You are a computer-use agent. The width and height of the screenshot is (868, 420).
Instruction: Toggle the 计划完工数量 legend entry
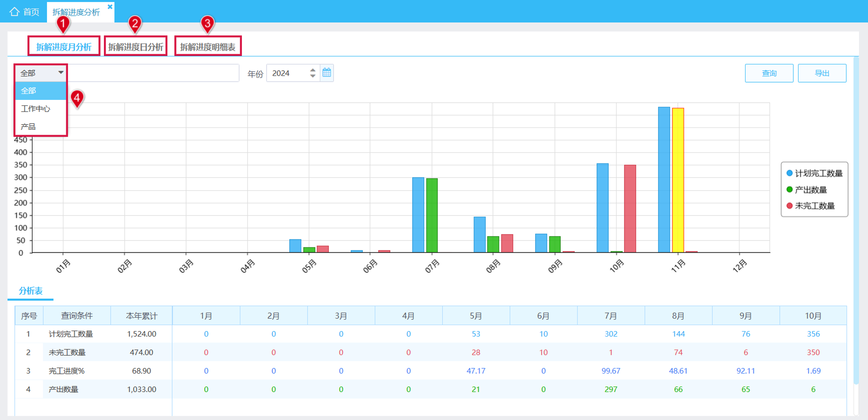tap(814, 173)
